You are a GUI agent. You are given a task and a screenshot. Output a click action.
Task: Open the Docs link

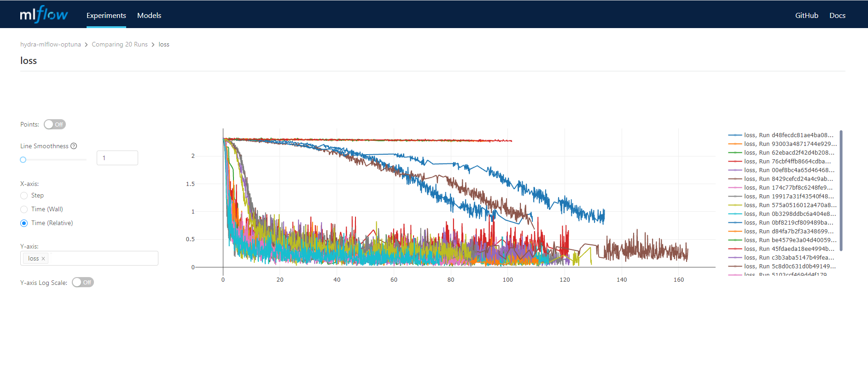[837, 15]
